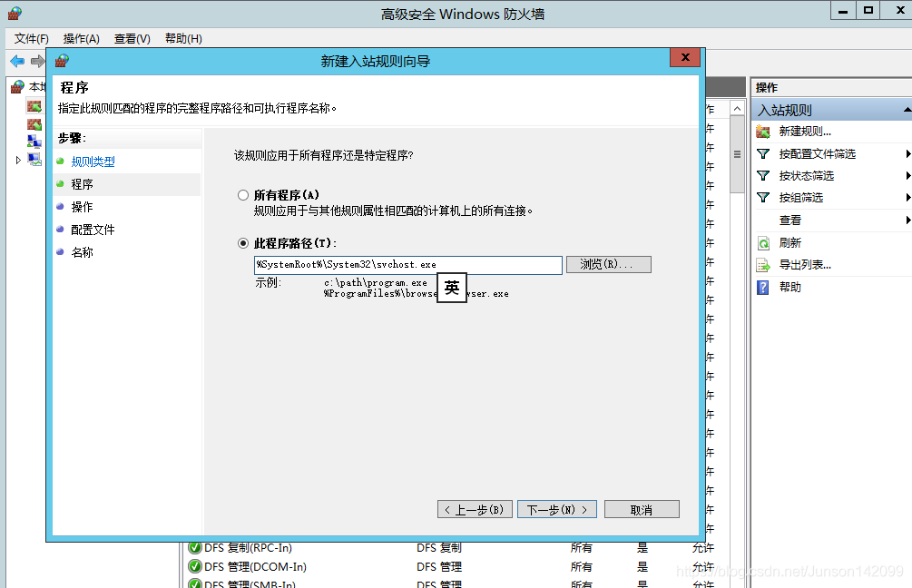Open the 文件(F) menu
The width and height of the screenshot is (912, 588).
pos(32,38)
